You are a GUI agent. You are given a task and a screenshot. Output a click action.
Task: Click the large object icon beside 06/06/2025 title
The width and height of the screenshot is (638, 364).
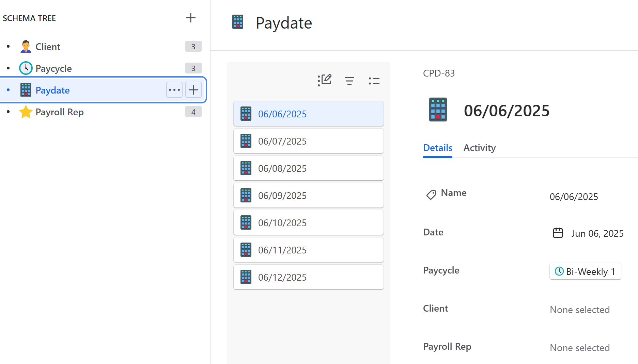tap(438, 110)
